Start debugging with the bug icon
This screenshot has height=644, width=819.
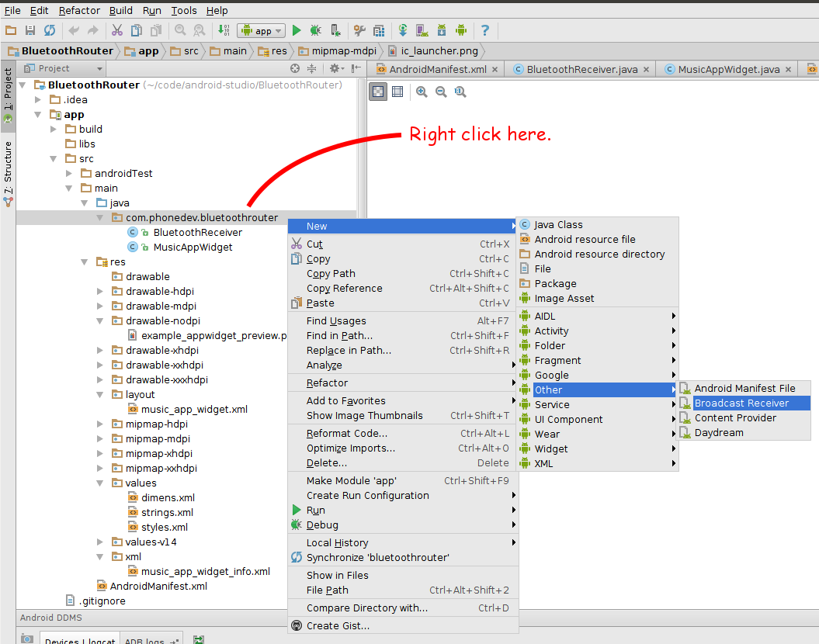[x=314, y=30]
